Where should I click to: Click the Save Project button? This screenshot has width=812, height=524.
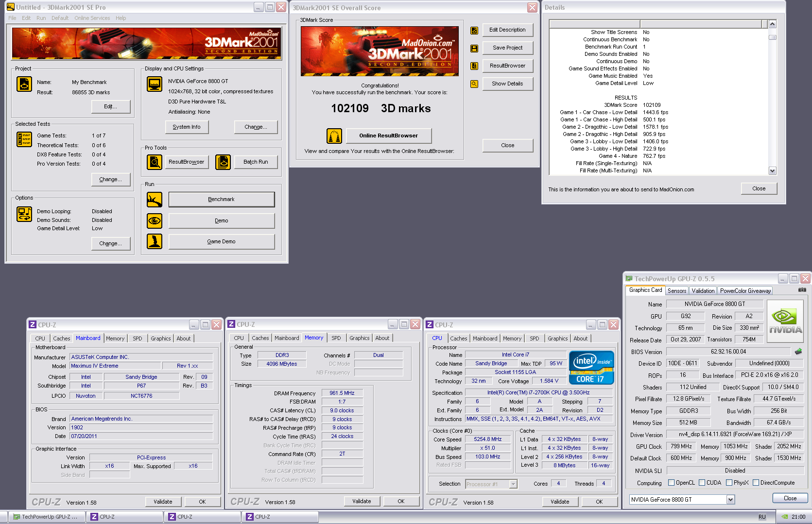tap(508, 48)
